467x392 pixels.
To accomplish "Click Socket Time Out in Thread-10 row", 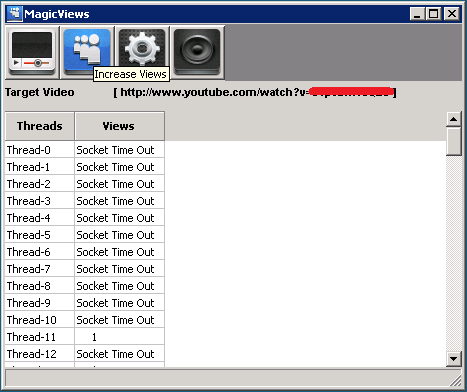I will (119, 320).
